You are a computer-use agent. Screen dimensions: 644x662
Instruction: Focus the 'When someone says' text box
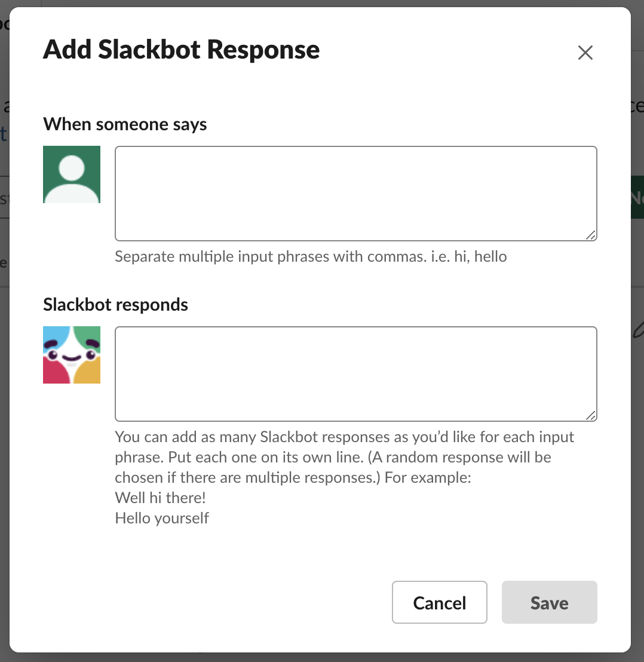[x=356, y=194]
